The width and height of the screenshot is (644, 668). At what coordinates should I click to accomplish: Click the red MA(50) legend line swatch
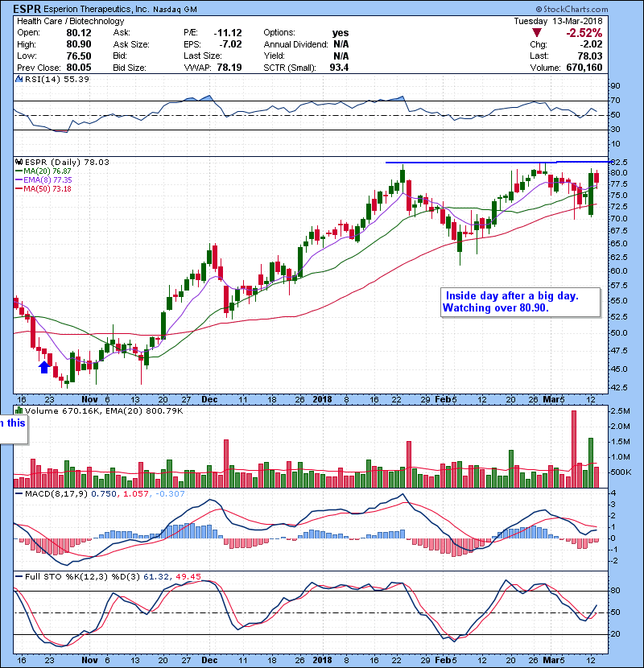pyautogui.click(x=19, y=188)
